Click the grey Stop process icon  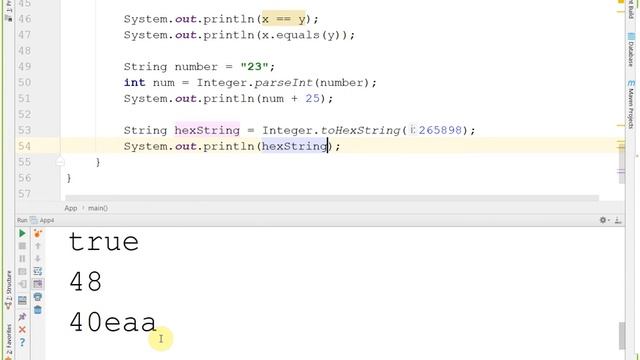tap(22, 246)
